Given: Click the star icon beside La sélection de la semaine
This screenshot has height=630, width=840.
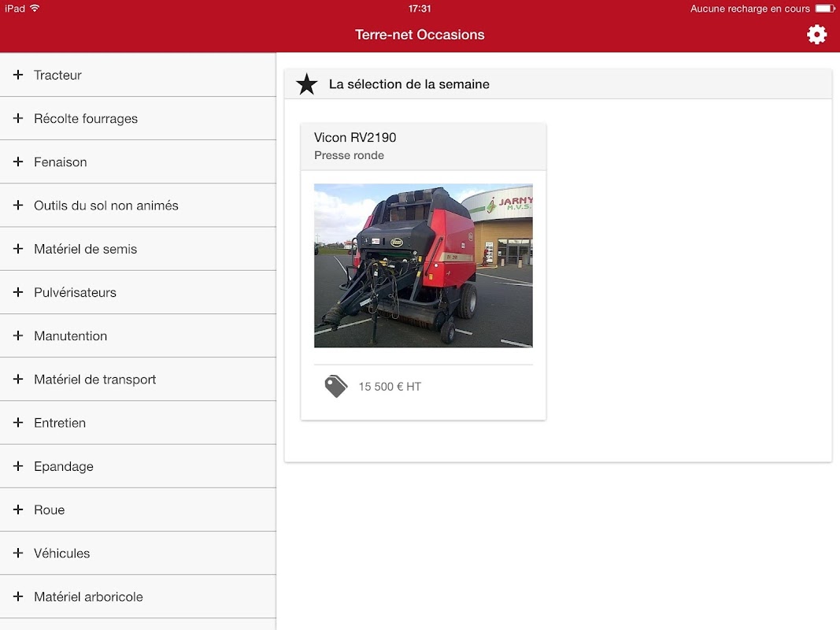Looking at the screenshot, I should coord(306,84).
